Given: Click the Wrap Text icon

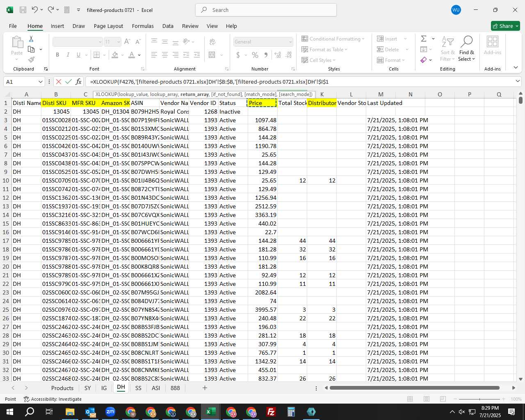Looking at the screenshot, I should pyautogui.click(x=212, y=42).
